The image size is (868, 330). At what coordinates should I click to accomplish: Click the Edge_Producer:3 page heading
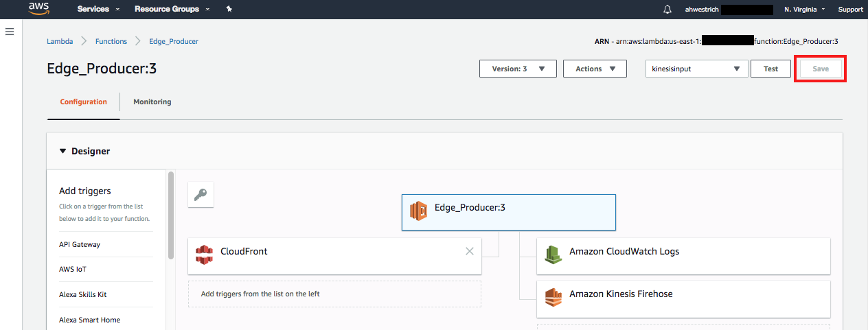[x=102, y=69]
